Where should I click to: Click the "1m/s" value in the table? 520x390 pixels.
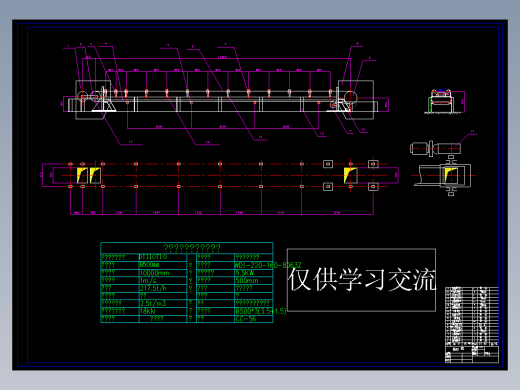(148, 280)
